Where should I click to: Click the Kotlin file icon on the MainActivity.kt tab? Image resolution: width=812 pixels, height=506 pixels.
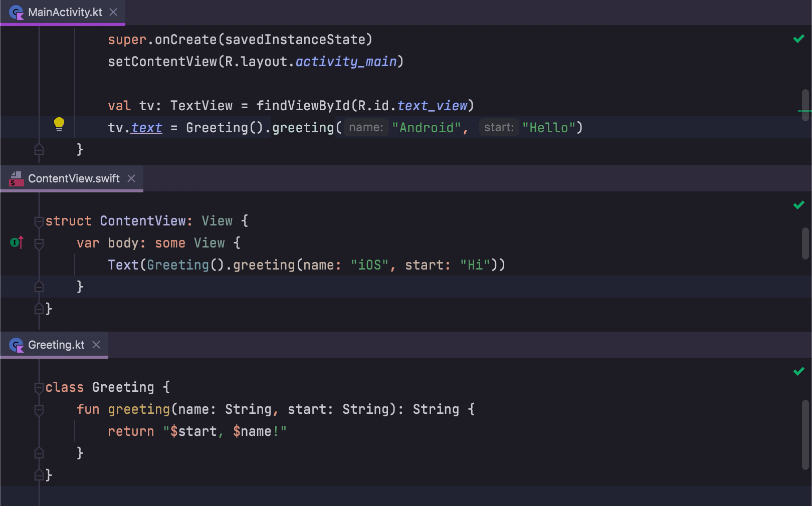click(17, 13)
